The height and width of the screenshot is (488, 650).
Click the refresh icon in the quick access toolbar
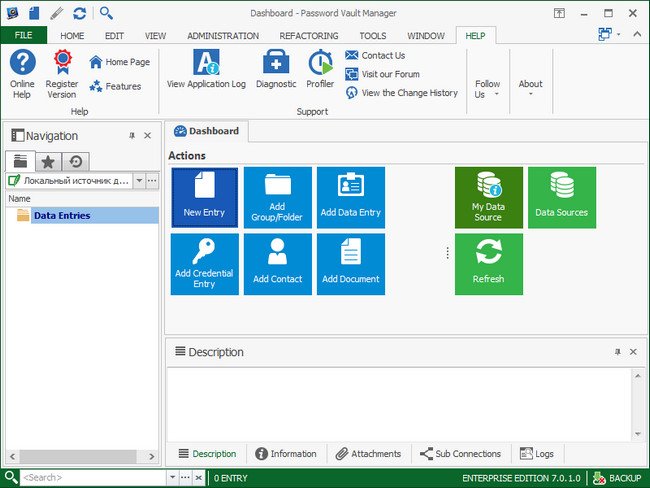79,13
